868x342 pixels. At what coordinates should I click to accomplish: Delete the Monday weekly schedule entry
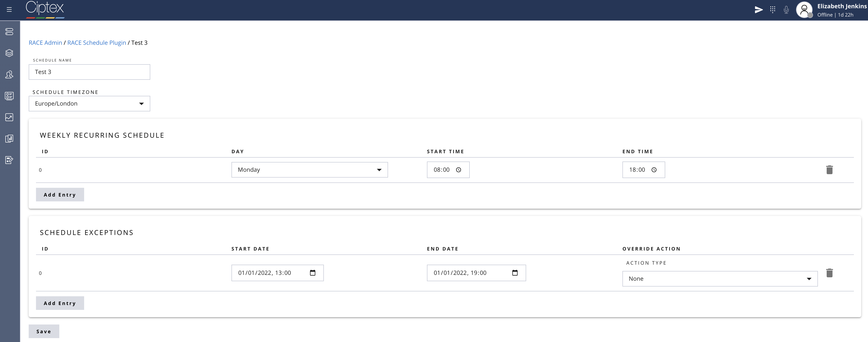point(830,170)
